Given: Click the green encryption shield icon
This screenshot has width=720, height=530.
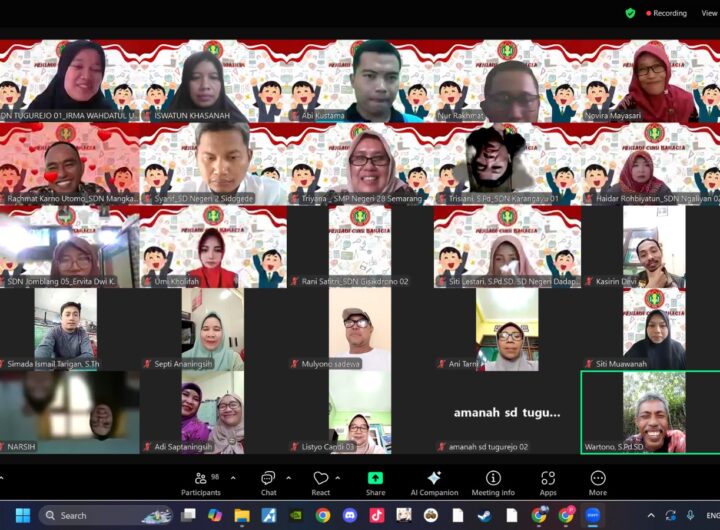Looking at the screenshot, I should [630, 13].
